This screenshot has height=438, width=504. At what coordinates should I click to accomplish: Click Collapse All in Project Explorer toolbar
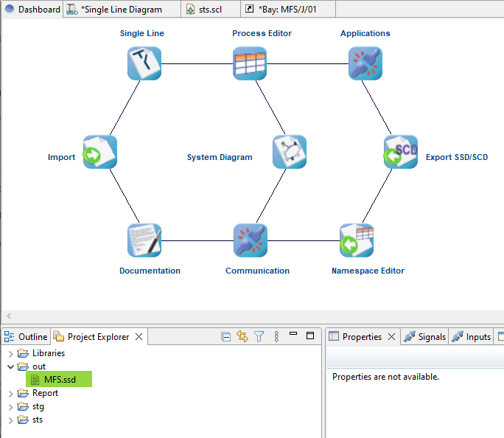point(226,336)
